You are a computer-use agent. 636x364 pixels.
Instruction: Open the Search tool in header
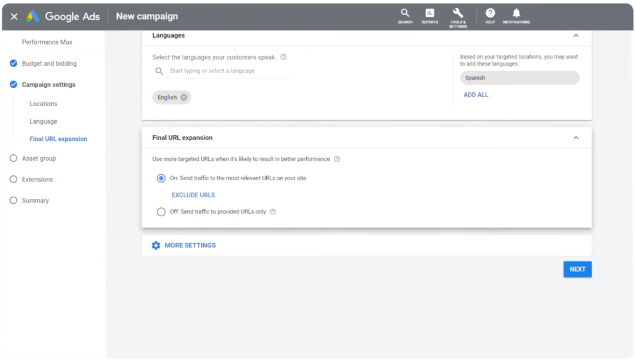point(405,16)
